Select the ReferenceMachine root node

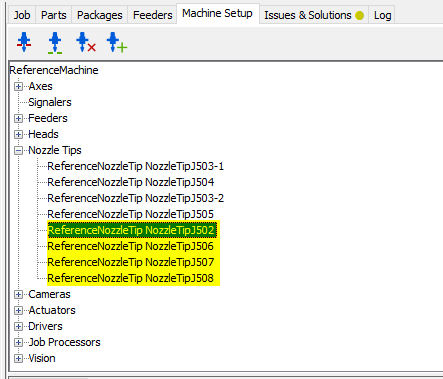click(54, 70)
